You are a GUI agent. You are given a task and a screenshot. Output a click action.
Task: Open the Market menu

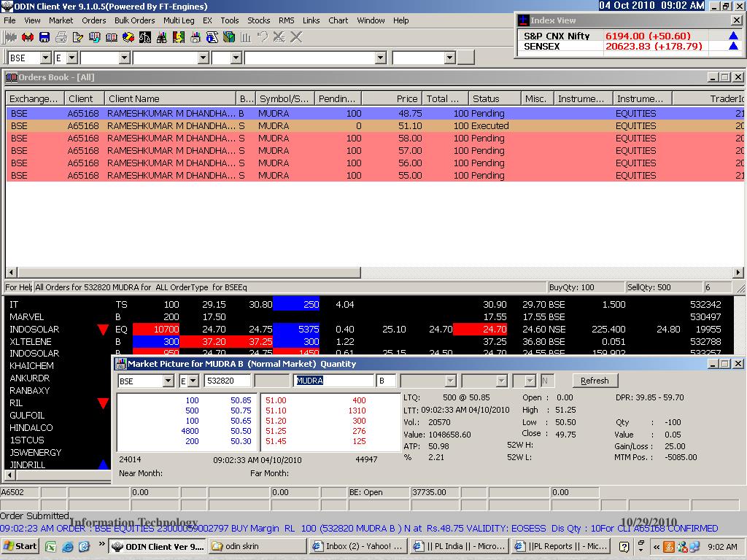[x=61, y=20]
